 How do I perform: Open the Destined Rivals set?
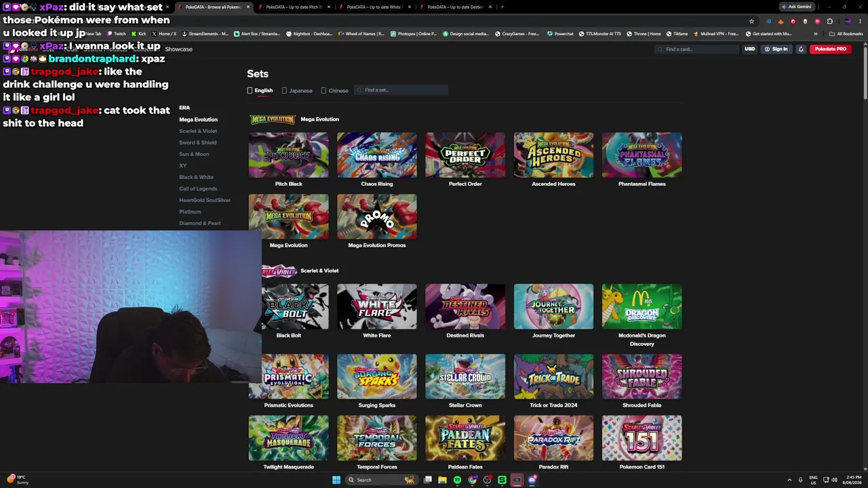465,306
